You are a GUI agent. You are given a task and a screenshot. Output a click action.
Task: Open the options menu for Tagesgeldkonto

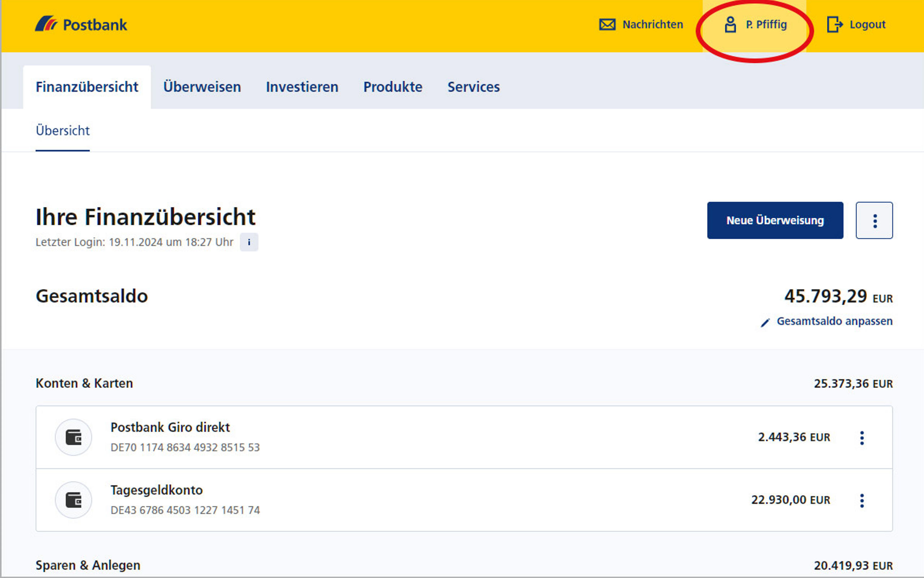tap(862, 500)
